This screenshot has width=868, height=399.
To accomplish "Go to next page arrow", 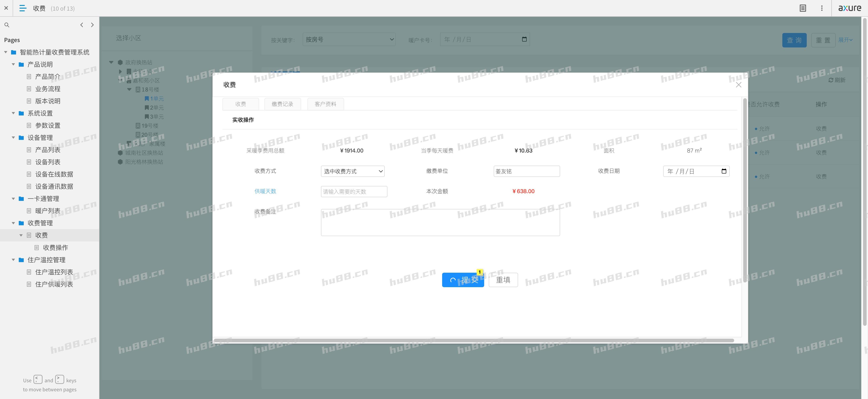I will coord(92,25).
